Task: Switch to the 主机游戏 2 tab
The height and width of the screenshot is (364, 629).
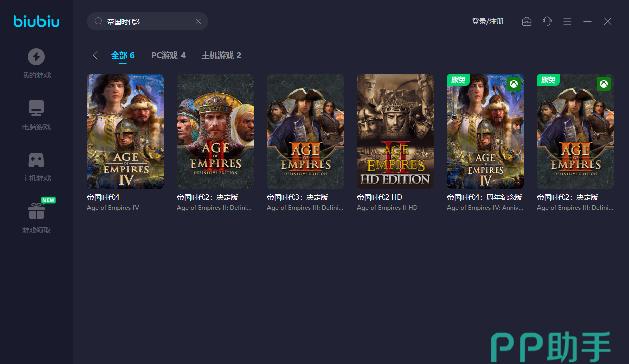Action: (221, 55)
